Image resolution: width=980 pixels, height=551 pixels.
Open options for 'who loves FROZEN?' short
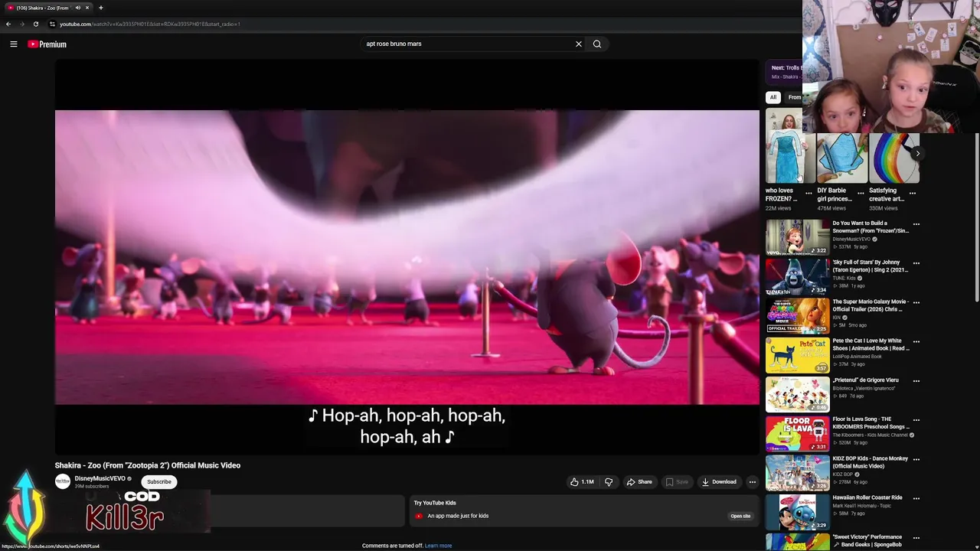tap(808, 193)
